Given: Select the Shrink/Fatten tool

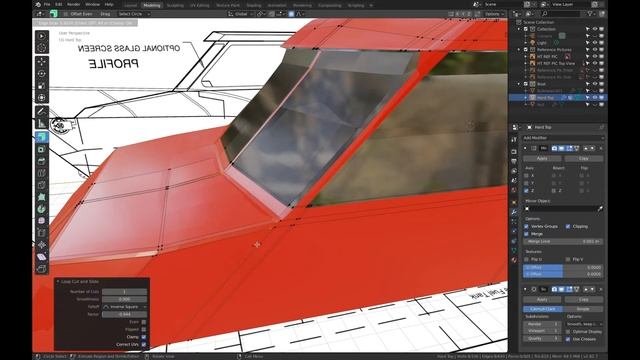Looking at the screenshot, I should coord(42,245).
